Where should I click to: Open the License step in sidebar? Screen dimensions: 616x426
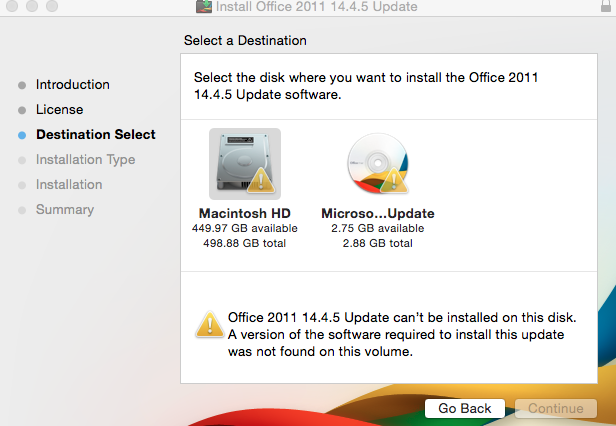click(59, 110)
